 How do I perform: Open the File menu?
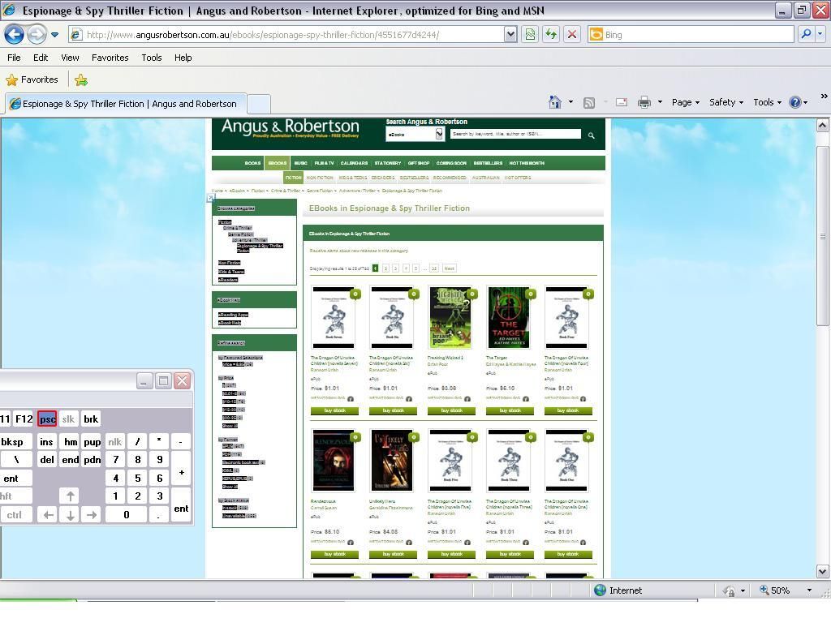(15, 58)
